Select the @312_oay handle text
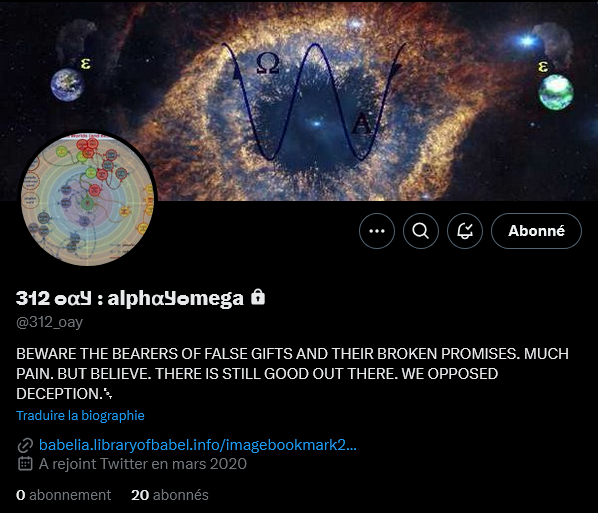 pyautogui.click(x=49, y=323)
